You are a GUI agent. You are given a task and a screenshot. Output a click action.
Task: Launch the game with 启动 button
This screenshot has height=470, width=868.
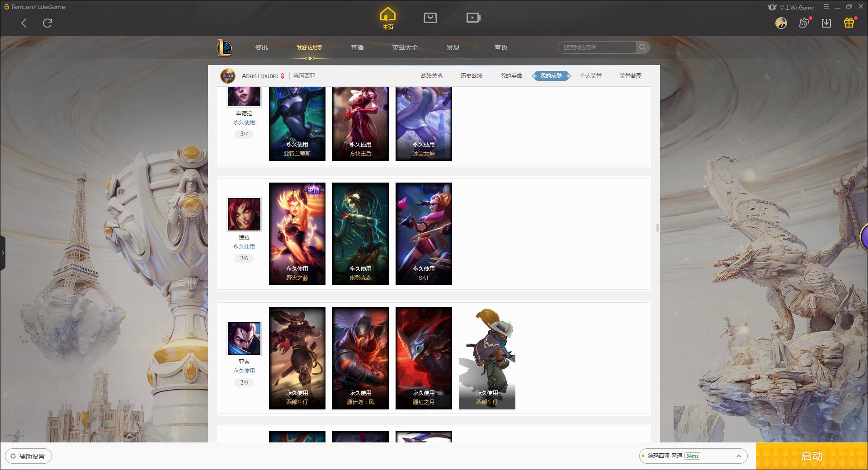812,456
